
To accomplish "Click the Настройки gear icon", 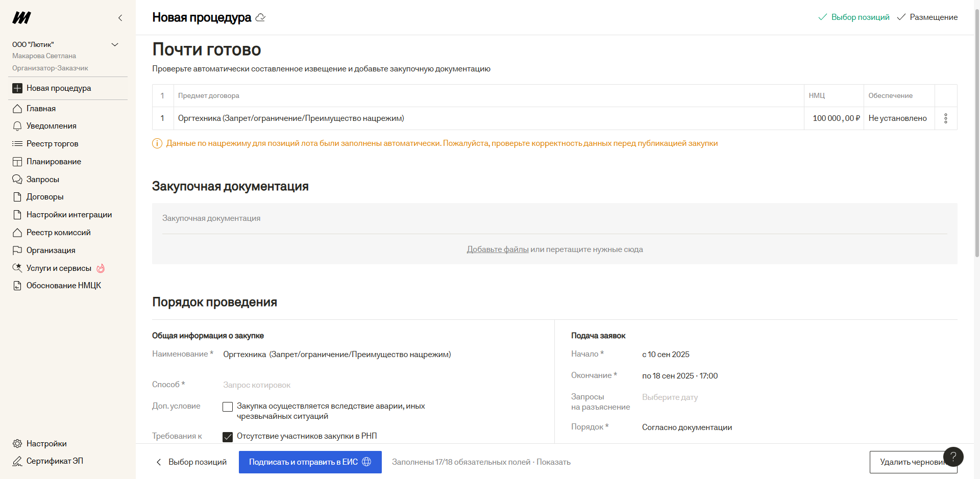I will [x=17, y=444].
